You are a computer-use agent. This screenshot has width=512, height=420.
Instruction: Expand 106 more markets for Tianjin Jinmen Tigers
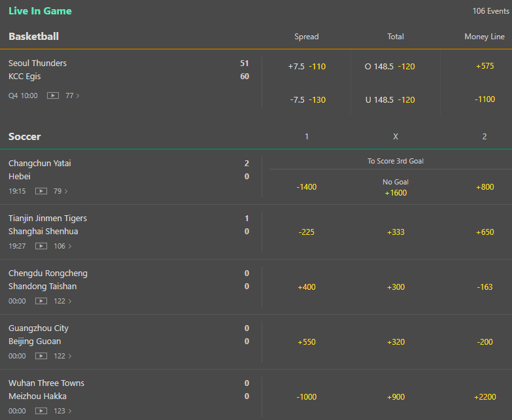coord(63,246)
